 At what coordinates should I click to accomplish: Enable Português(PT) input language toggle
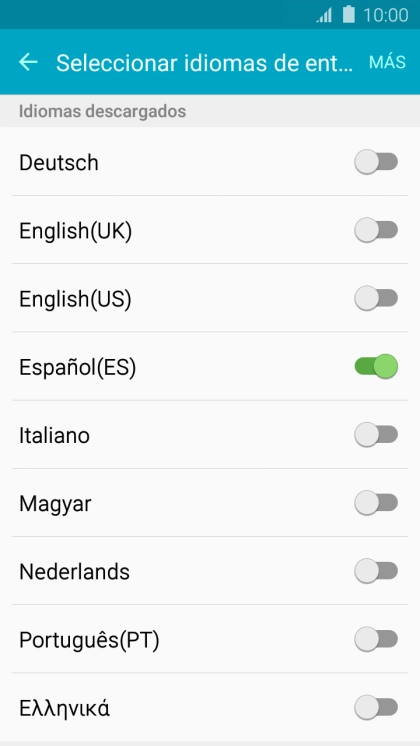376,639
